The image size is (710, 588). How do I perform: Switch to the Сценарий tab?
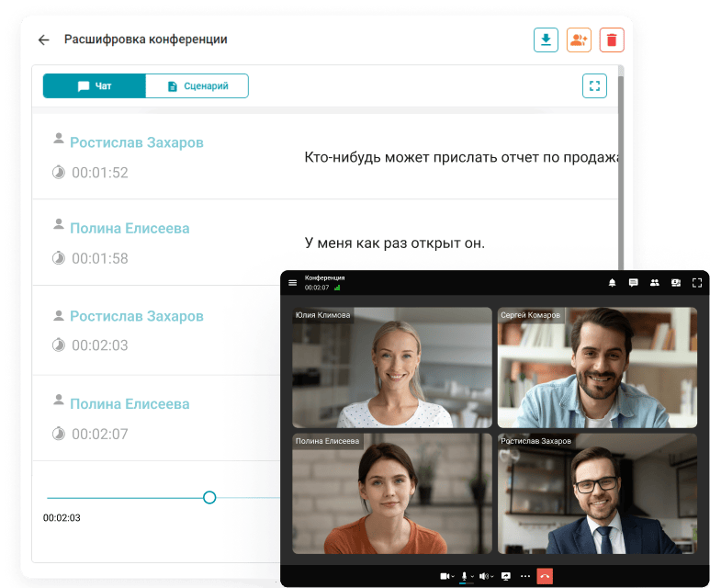pos(197,86)
